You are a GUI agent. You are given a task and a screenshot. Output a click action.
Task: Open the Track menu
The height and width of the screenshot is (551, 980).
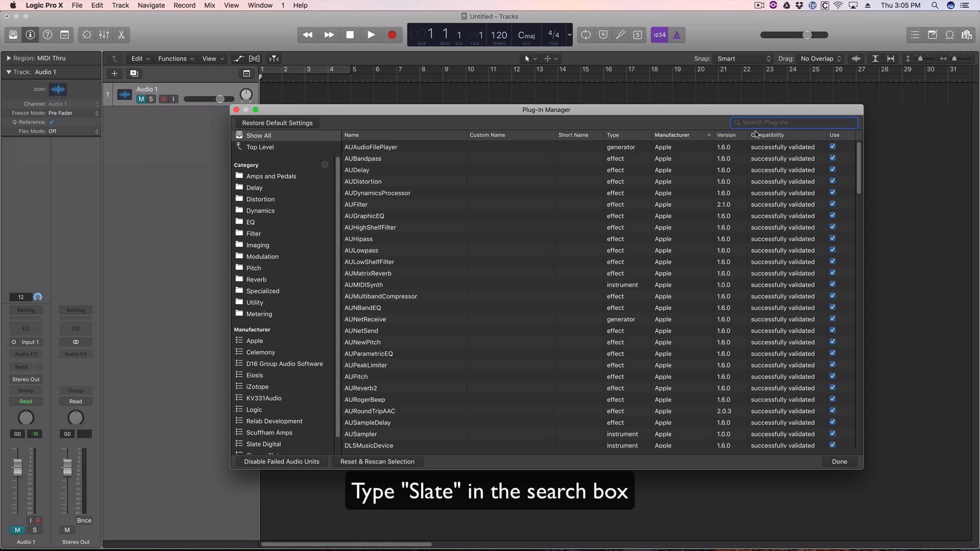[x=120, y=5]
